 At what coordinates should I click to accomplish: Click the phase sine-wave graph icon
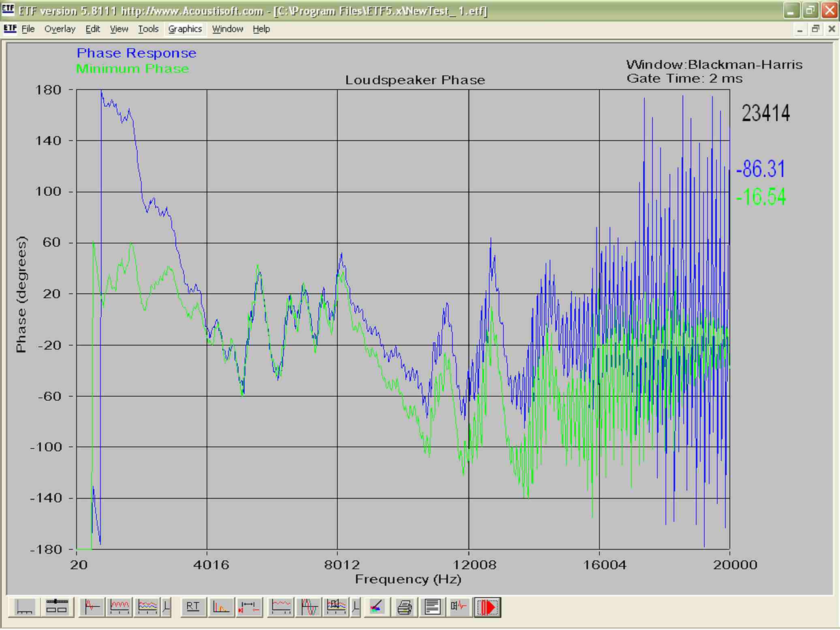click(x=309, y=607)
